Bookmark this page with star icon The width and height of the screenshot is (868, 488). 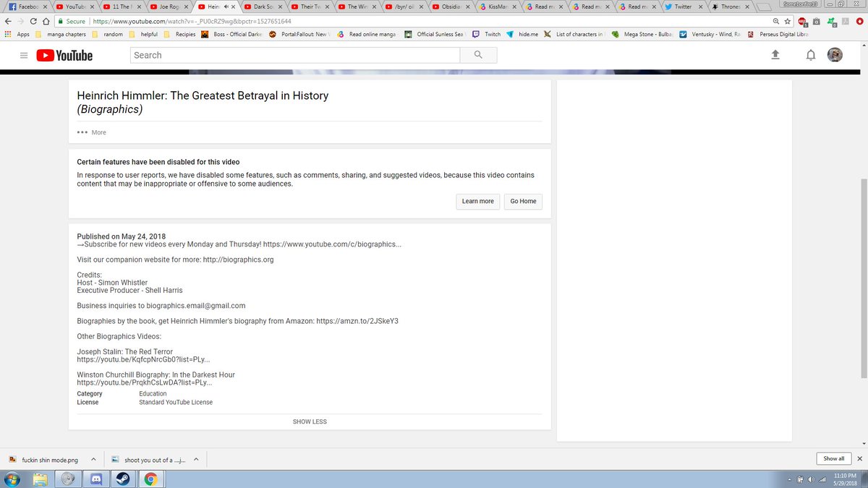[788, 22]
